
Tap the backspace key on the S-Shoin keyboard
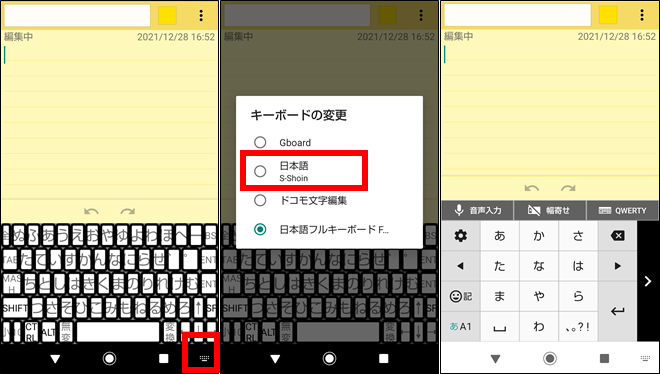pos(617,236)
